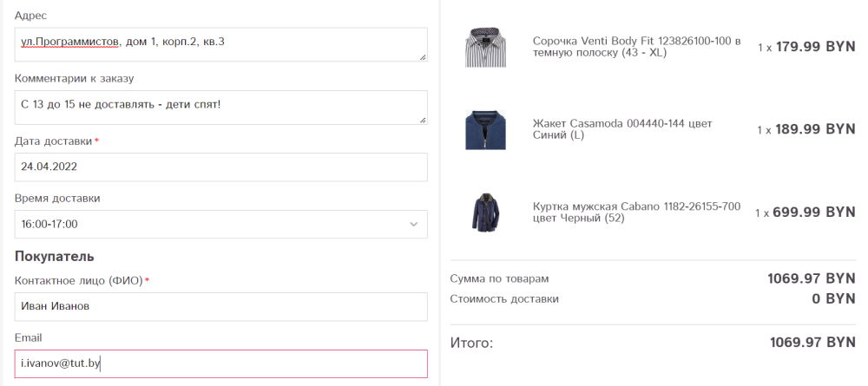Click the Комментарии к заказу label
The width and height of the screenshot is (868, 386).
tap(74, 79)
